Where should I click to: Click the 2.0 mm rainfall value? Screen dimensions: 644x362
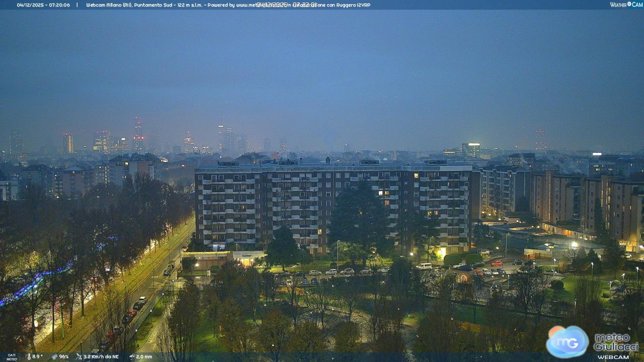tap(144, 356)
